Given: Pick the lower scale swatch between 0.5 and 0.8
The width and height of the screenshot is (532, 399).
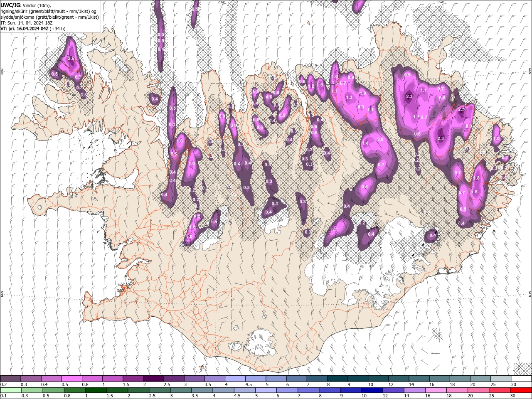Looking at the screenshot, I should (54, 390).
